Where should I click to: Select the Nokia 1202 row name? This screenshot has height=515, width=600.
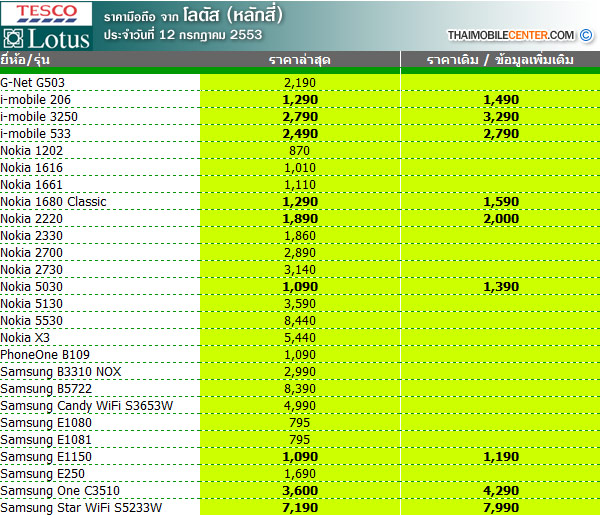[31, 151]
